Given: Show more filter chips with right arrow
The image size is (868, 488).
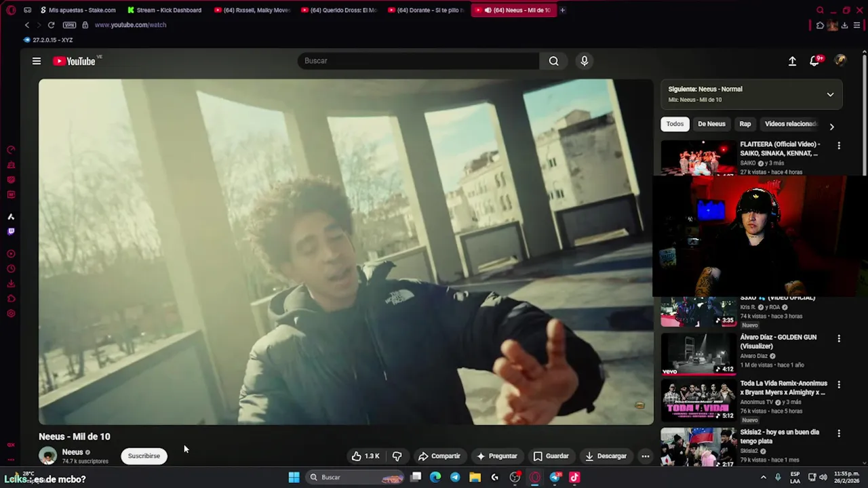Looking at the screenshot, I should (831, 126).
